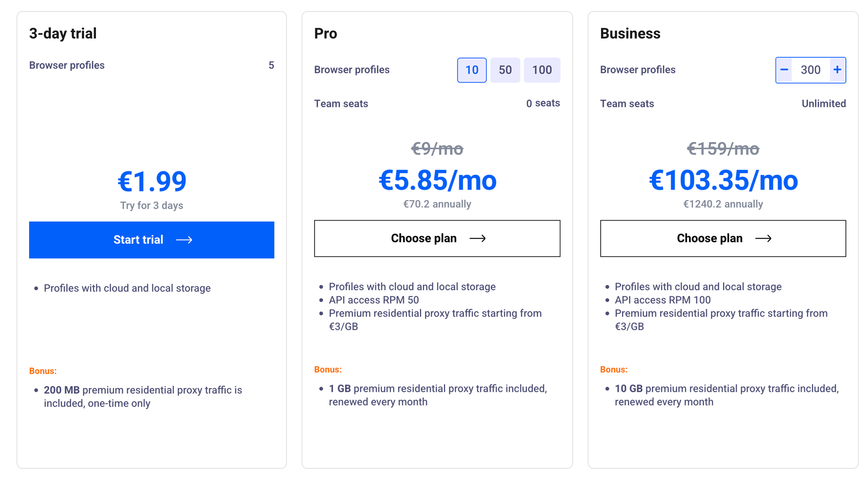The height and width of the screenshot is (477, 868).
Task: Choose the Pro plan
Action: [437, 238]
